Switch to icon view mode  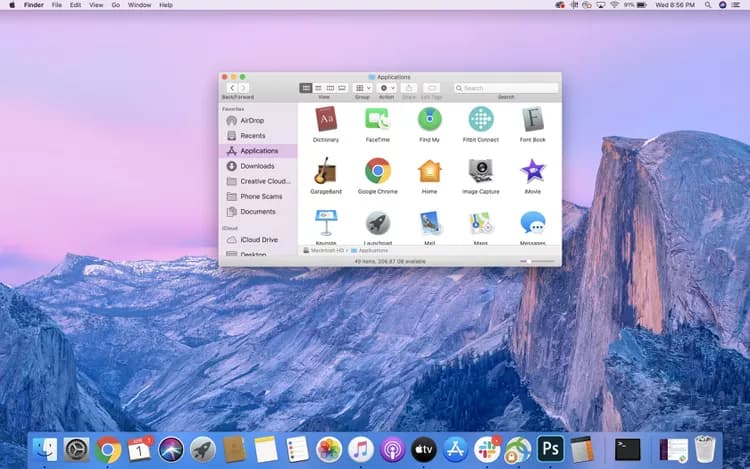pos(306,88)
